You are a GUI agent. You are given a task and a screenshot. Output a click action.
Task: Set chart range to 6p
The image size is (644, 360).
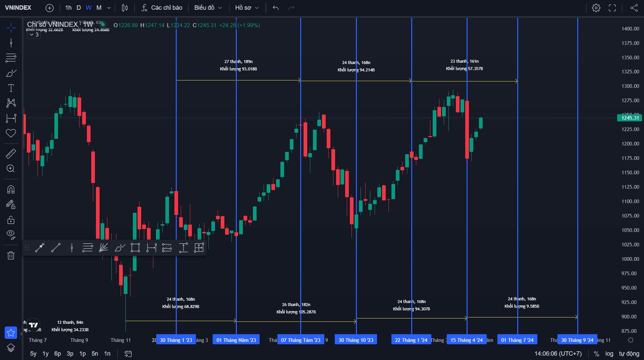[58, 354]
